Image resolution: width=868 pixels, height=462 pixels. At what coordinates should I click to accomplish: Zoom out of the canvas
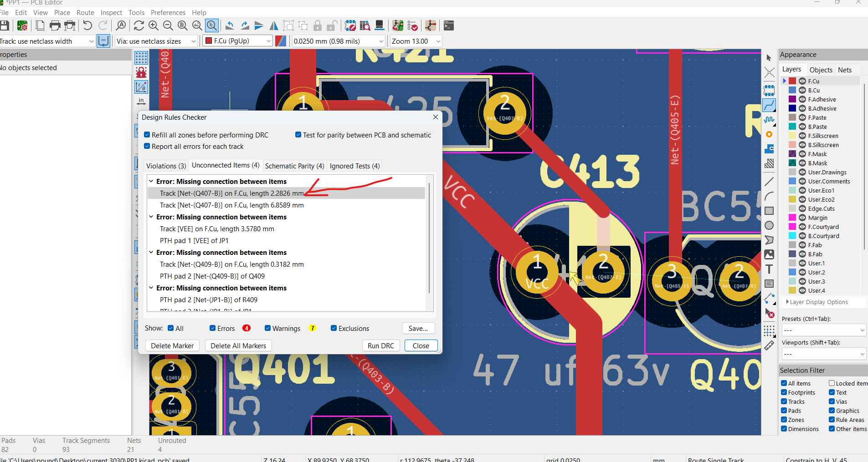pyautogui.click(x=168, y=25)
